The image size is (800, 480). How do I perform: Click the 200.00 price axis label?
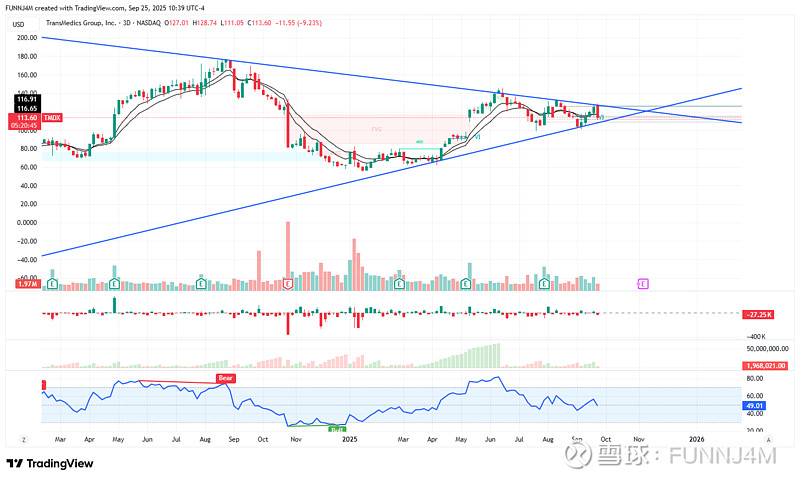click(x=27, y=38)
